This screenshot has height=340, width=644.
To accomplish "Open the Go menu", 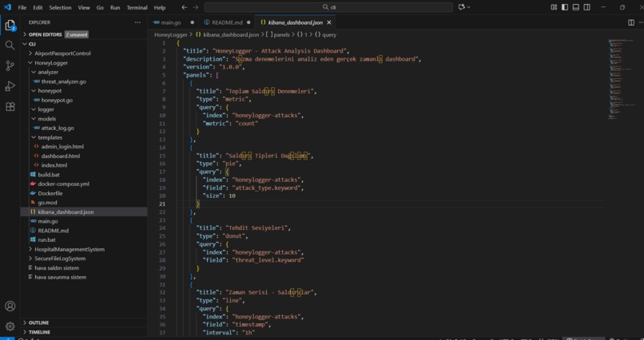I will 100,7.
